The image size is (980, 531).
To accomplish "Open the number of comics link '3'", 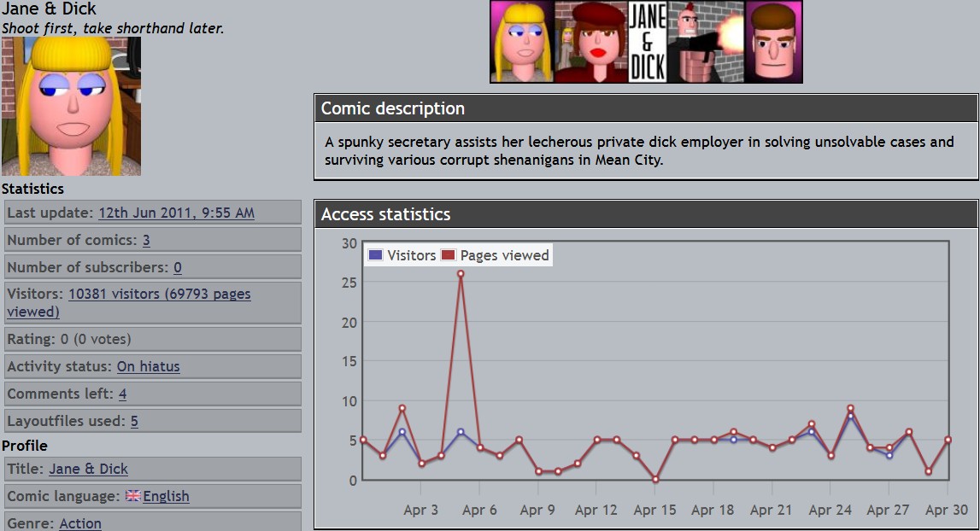I will 146,240.
